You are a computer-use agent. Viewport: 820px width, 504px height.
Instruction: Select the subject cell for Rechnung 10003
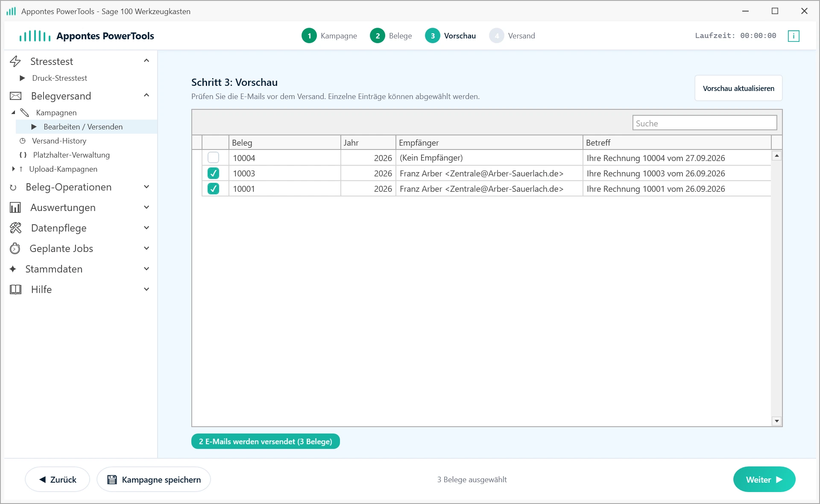click(677, 173)
